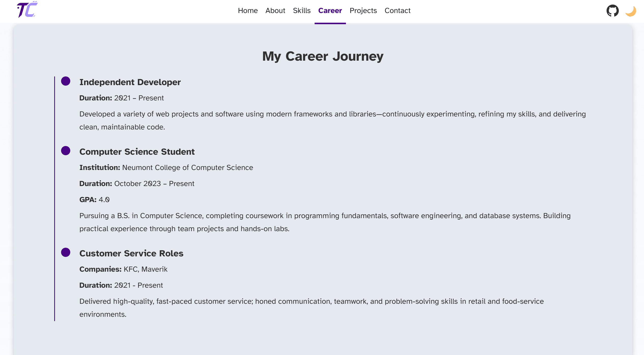
Task: Click the My Career Journey heading
Action: coord(323,56)
